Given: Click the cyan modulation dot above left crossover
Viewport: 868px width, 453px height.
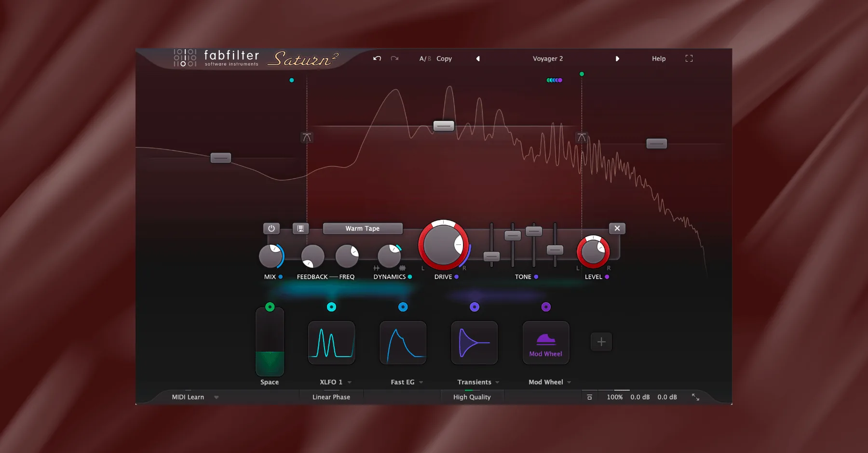Looking at the screenshot, I should point(291,80).
